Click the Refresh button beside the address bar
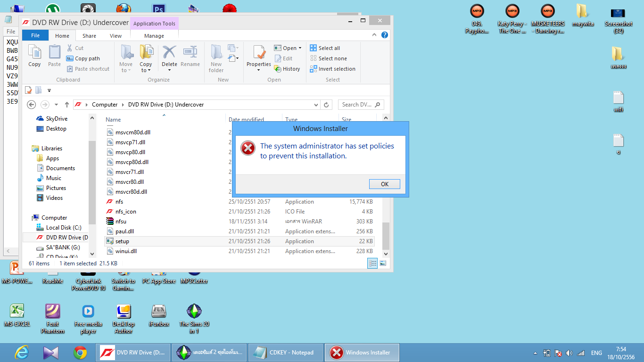The width and height of the screenshot is (644, 362). click(326, 105)
